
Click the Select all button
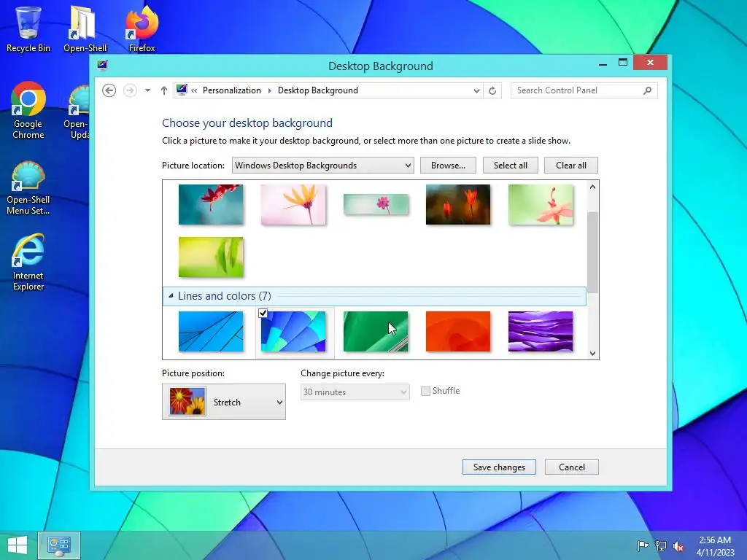pos(510,166)
